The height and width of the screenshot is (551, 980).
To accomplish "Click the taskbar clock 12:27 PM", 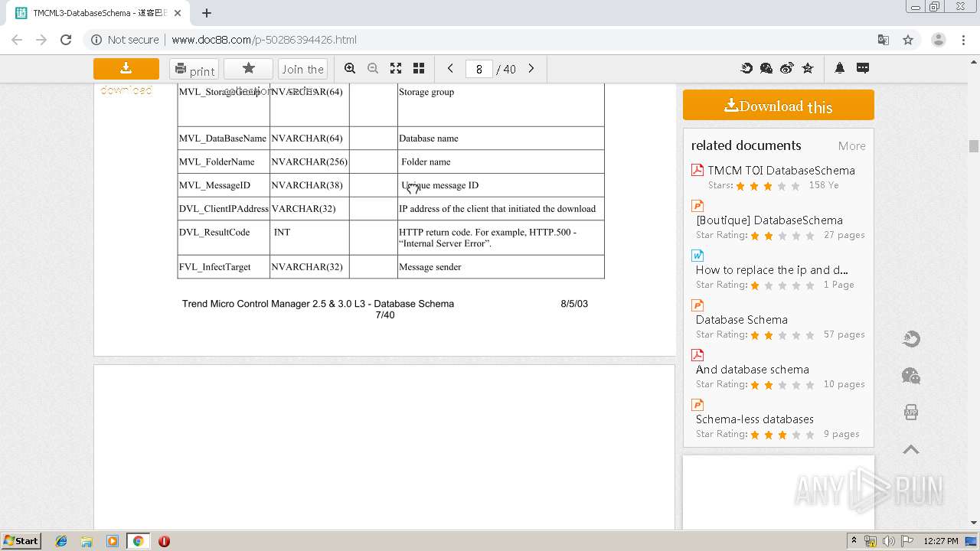I will click(x=941, y=541).
